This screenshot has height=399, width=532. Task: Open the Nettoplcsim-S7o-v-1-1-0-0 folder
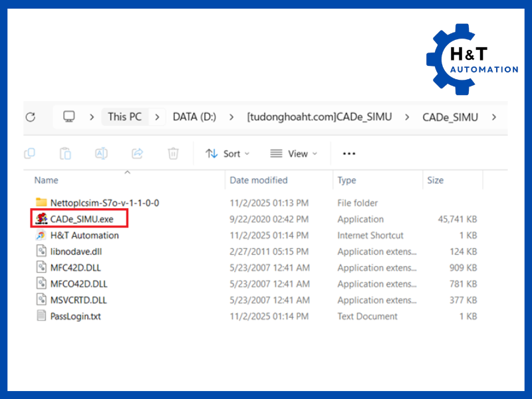coord(104,203)
